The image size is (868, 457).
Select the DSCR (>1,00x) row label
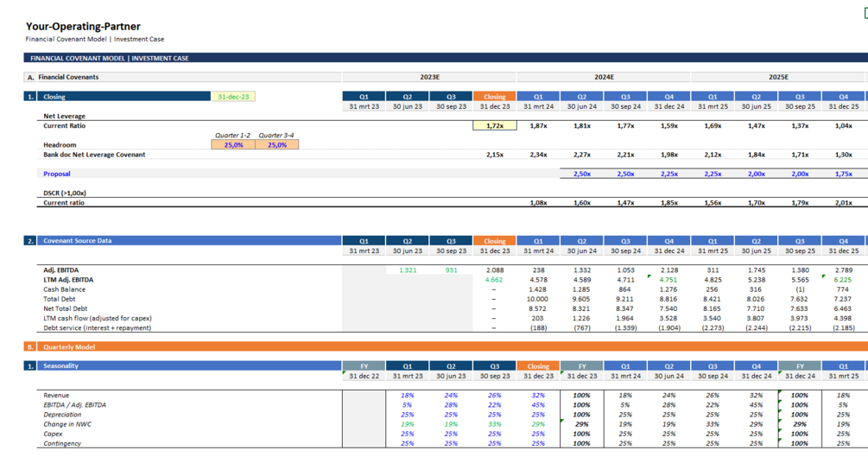tap(65, 194)
